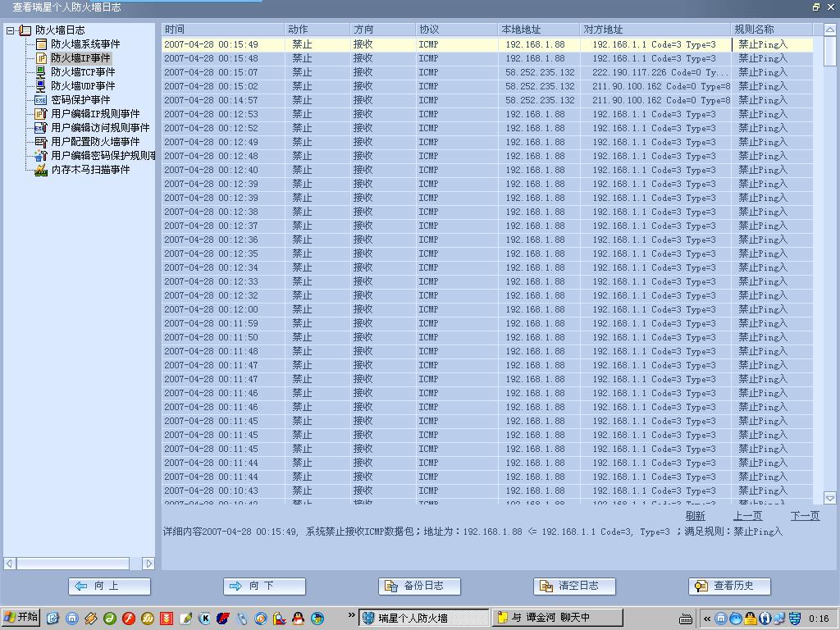Screen dimensions: 840x630
Task: Click the 备份日志 button
Action: coord(419,586)
